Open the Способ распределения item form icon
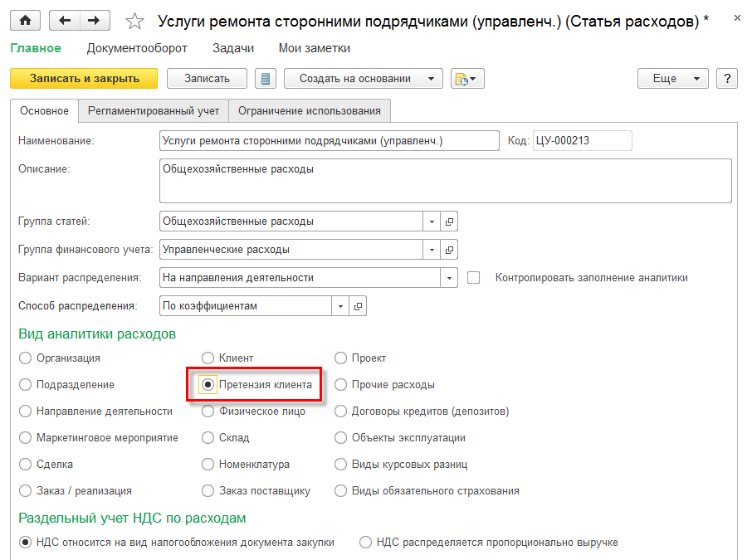This screenshot has width=752, height=560. point(358,306)
